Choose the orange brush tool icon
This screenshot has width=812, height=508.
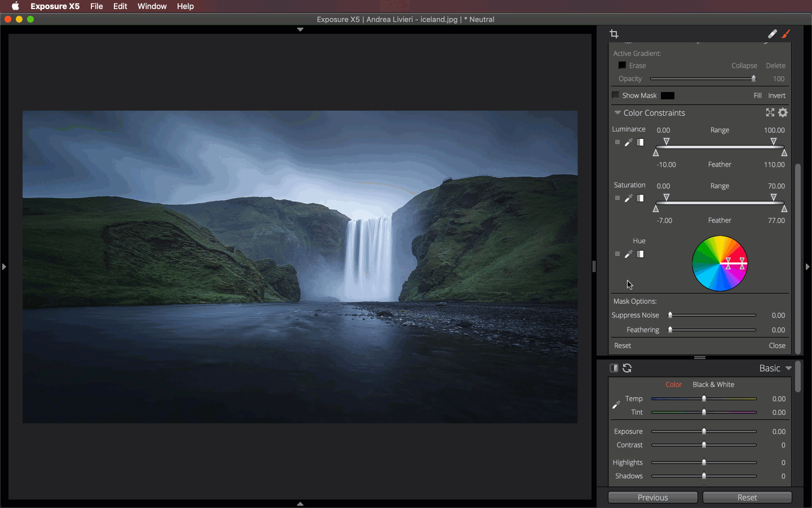click(786, 34)
